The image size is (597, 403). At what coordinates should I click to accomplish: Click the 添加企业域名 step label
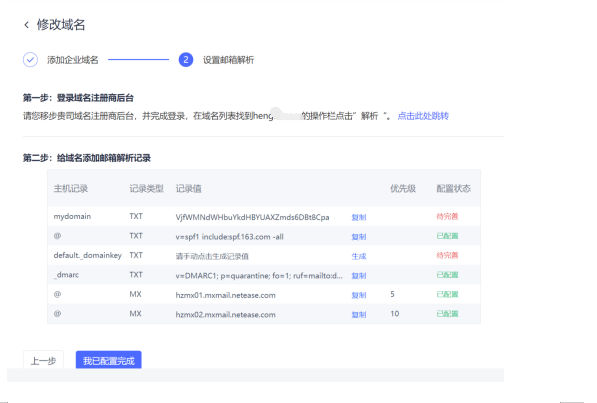click(73, 60)
